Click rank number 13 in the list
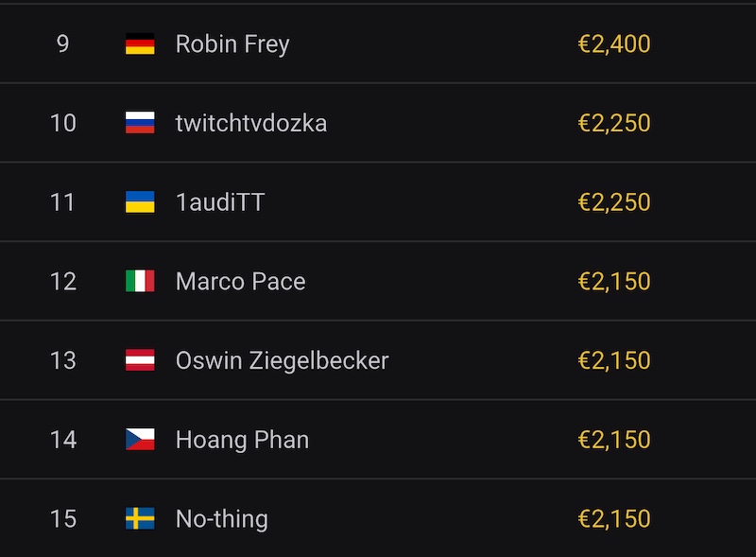 coord(62,360)
